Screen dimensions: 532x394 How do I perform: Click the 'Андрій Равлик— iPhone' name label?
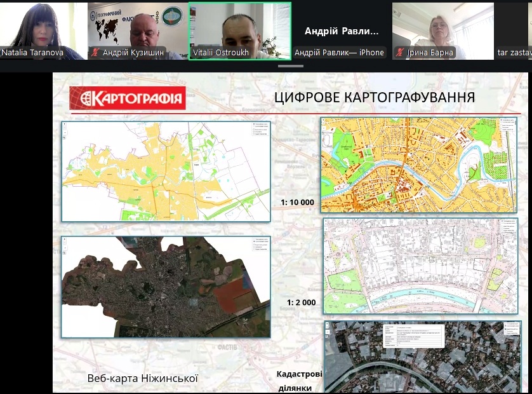point(339,53)
